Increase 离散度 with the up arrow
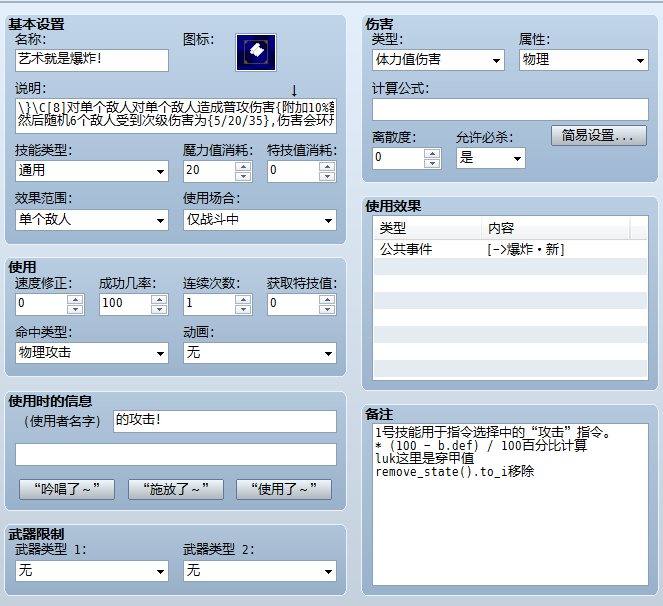 tap(432, 154)
